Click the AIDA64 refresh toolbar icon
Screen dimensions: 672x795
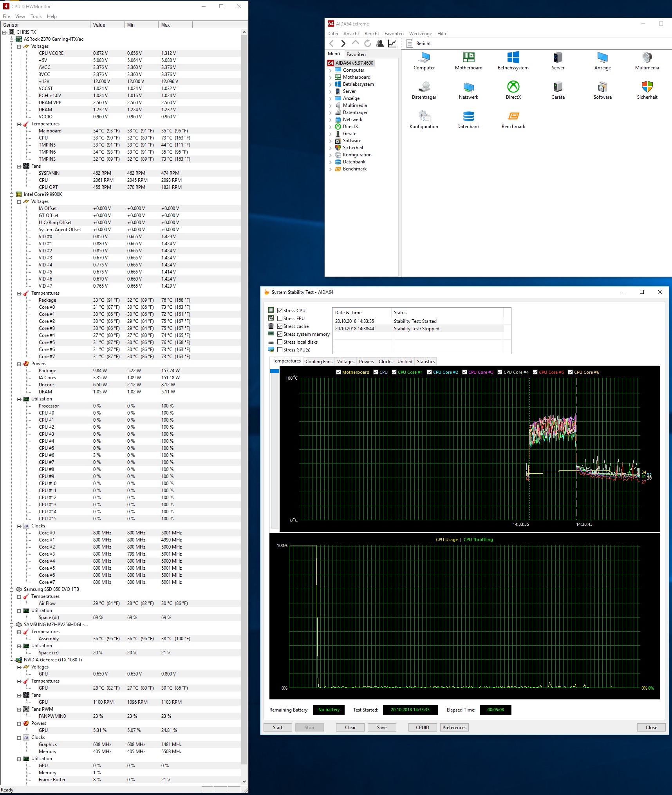click(367, 43)
